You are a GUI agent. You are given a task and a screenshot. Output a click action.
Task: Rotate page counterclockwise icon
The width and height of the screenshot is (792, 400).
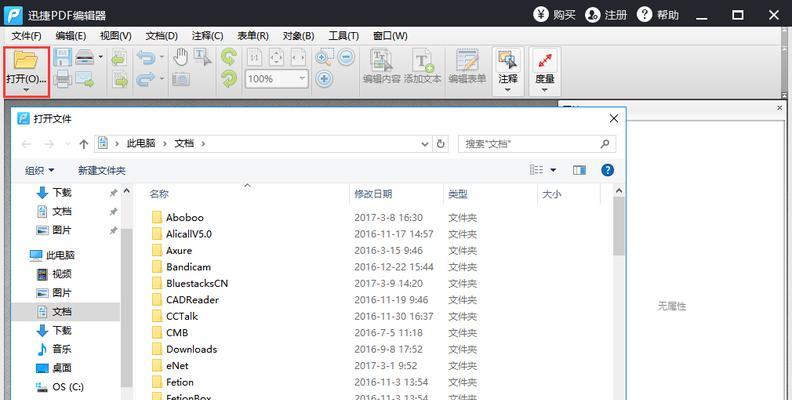(229, 57)
